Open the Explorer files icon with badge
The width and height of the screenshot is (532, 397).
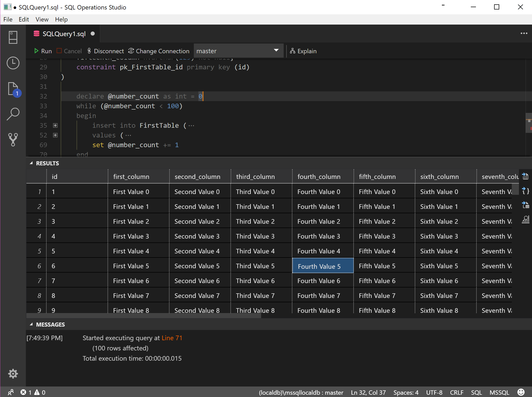pos(13,89)
